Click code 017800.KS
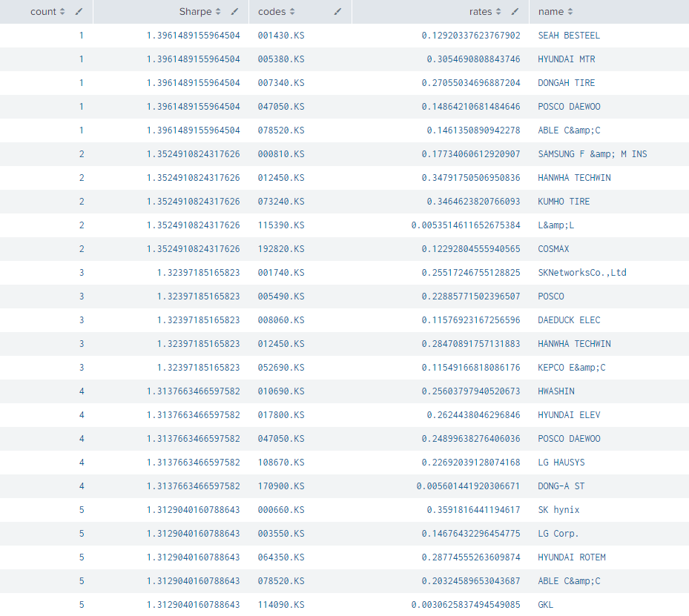 pos(281,415)
